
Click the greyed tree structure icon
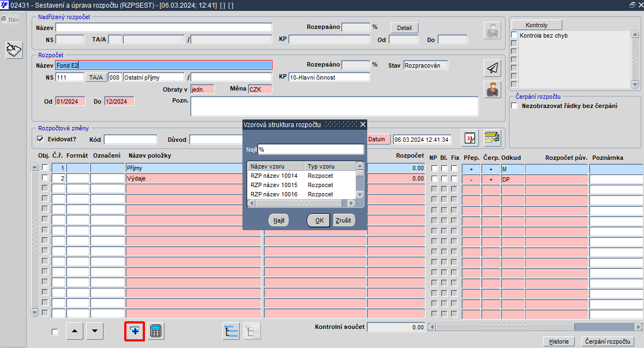(x=252, y=331)
